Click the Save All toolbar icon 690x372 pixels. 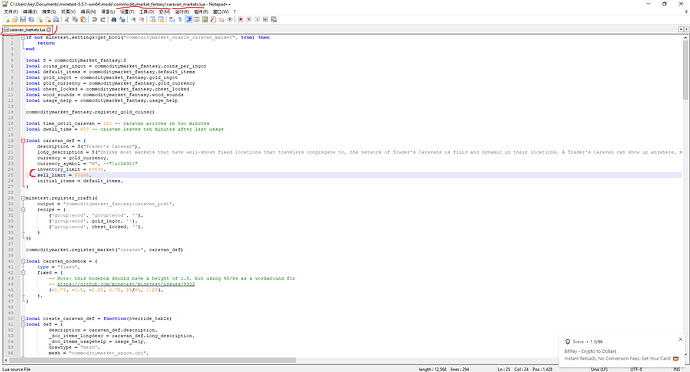(x=31, y=19)
